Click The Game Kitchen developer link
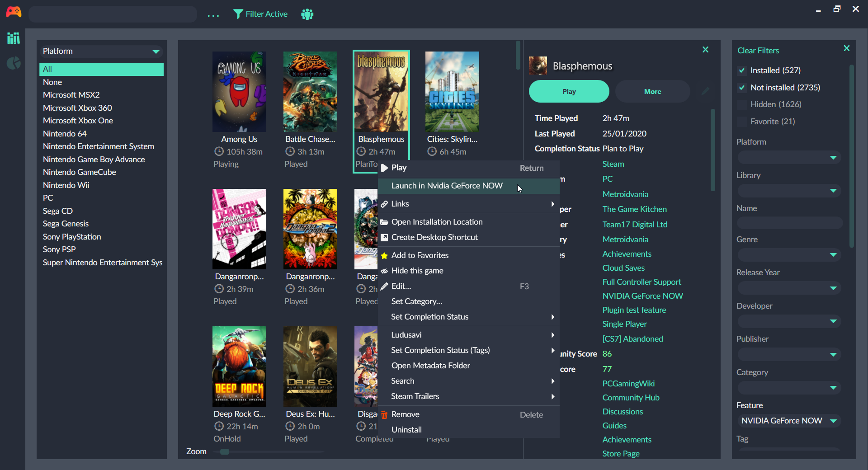 tap(634, 209)
